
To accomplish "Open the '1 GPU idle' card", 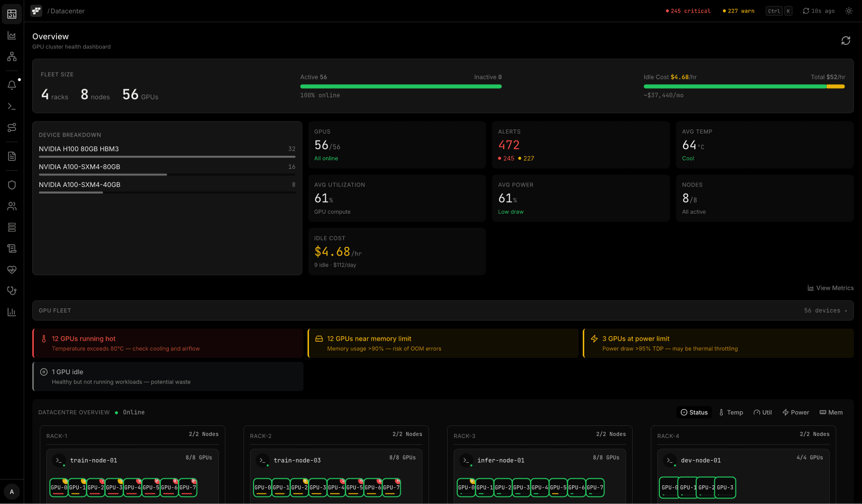I will pos(168,376).
